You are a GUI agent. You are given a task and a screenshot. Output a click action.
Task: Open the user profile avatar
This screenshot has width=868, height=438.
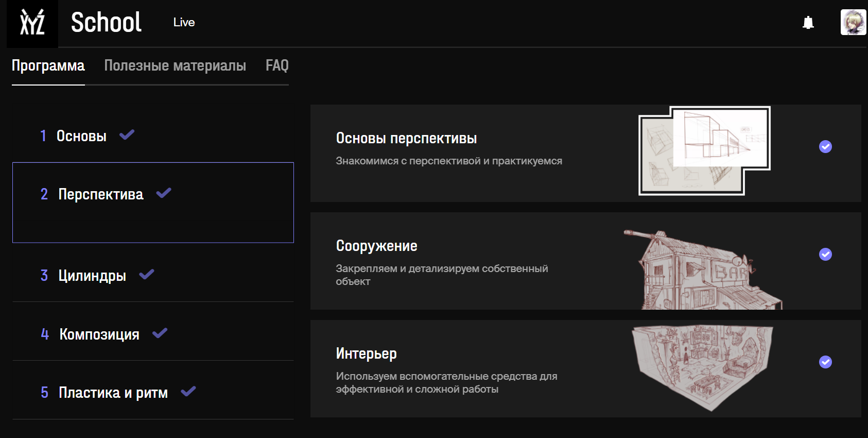tap(853, 23)
